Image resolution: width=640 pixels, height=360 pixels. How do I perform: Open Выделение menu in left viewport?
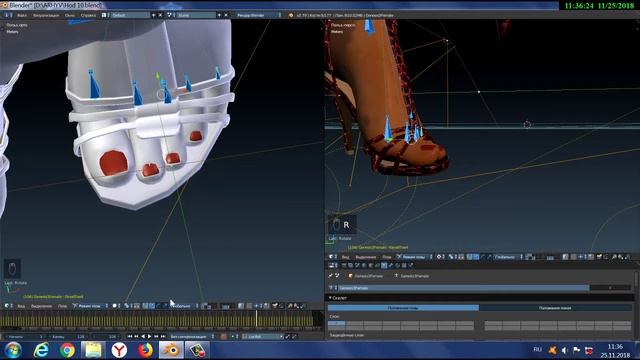point(42,306)
